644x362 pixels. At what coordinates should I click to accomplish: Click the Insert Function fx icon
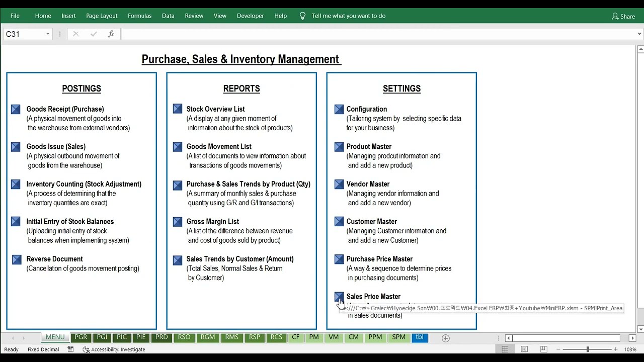coord(111,34)
